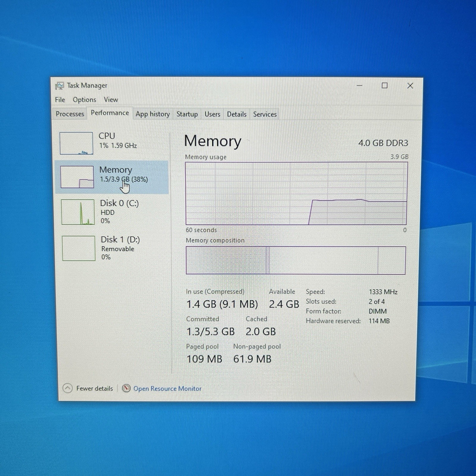Switch to the Processes tab

pyautogui.click(x=70, y=114)
